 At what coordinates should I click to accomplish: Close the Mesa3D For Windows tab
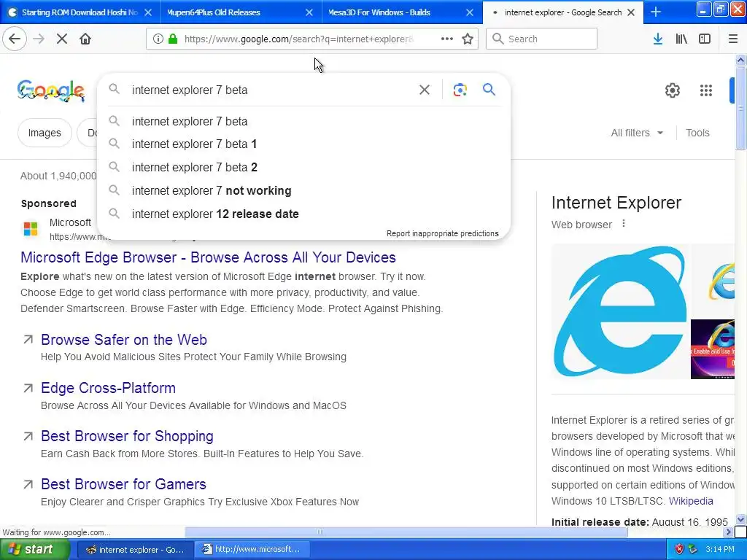point(470,12)
